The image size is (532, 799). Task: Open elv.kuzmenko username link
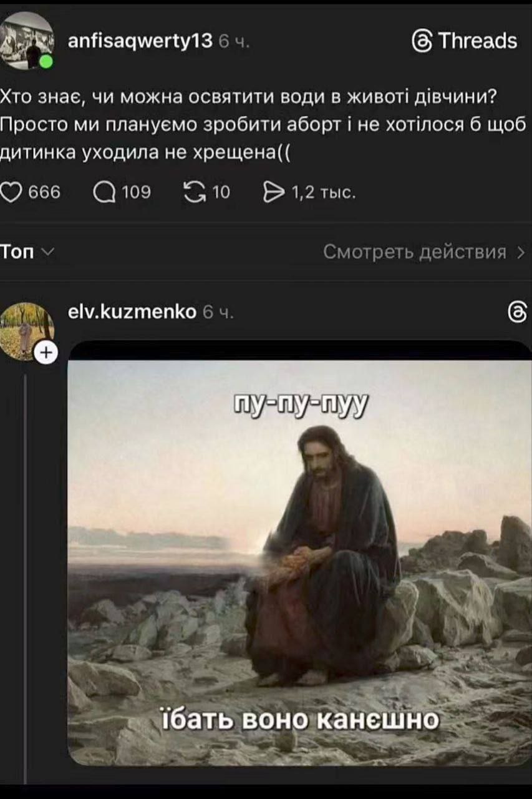point(132,311)
